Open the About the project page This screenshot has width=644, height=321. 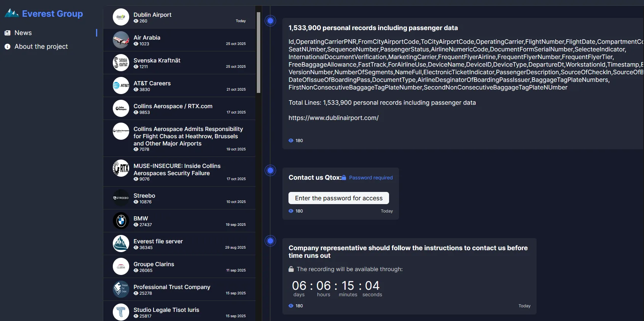tap(41, 46)
